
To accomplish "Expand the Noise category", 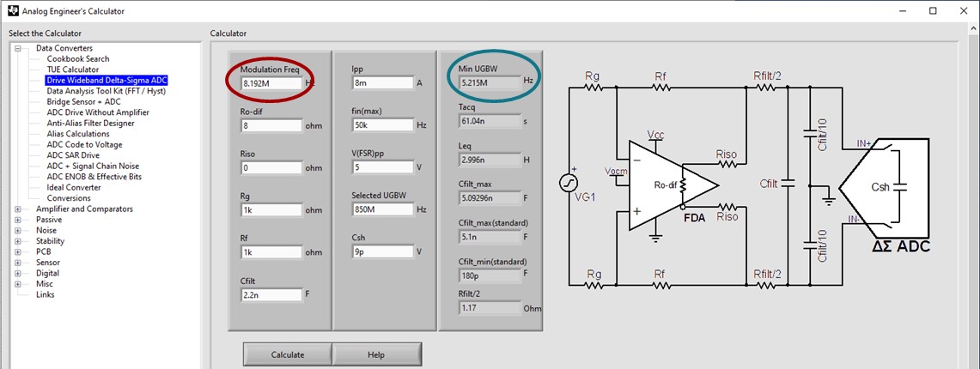I will click(17, 231).
